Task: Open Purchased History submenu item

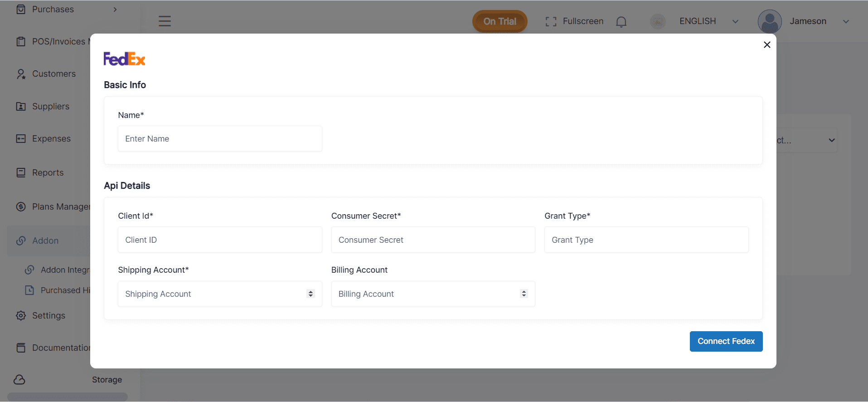Action: [65, 290]
